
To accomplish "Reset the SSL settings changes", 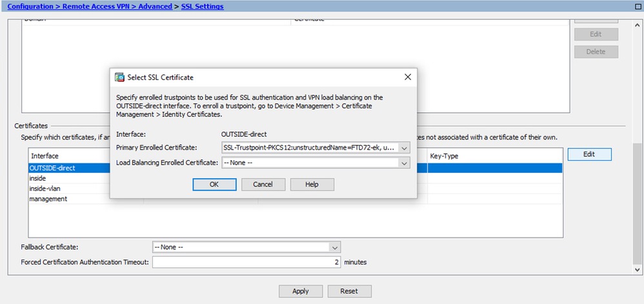I will pyautogui.click(x=350, y=291).
